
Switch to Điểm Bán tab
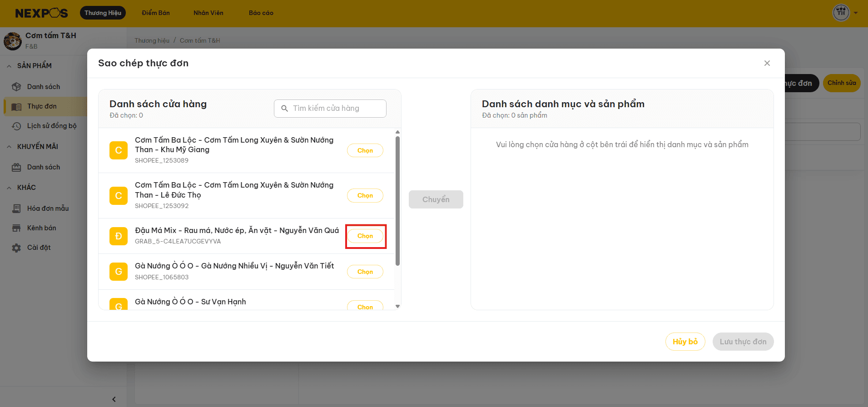coord(156,13)
